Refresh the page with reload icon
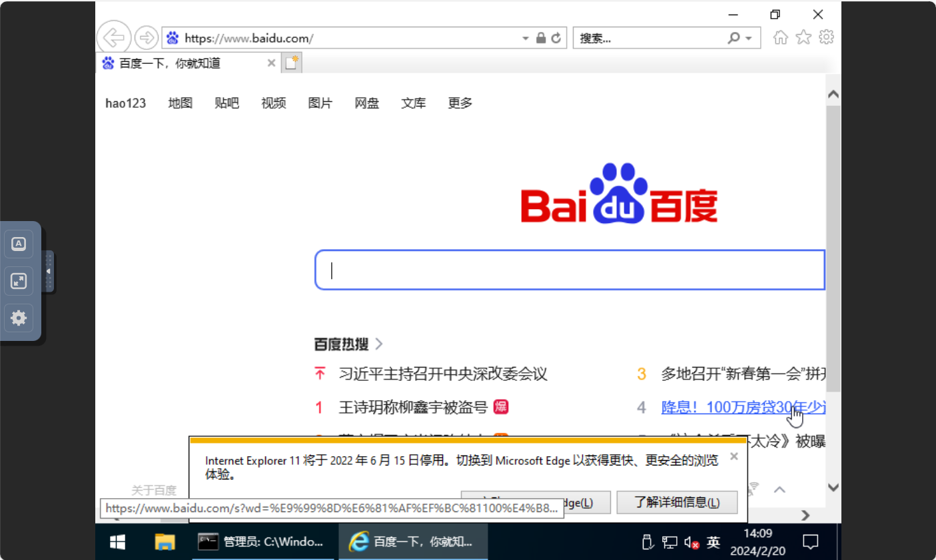Screen dimensions: 936x560 point(556,38)
